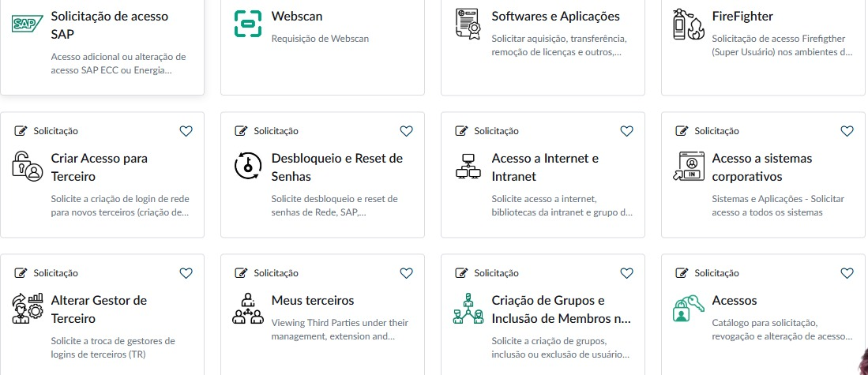868x375 pixels.
Task: Click the Webscan card description text
Action: click(320, 39)
